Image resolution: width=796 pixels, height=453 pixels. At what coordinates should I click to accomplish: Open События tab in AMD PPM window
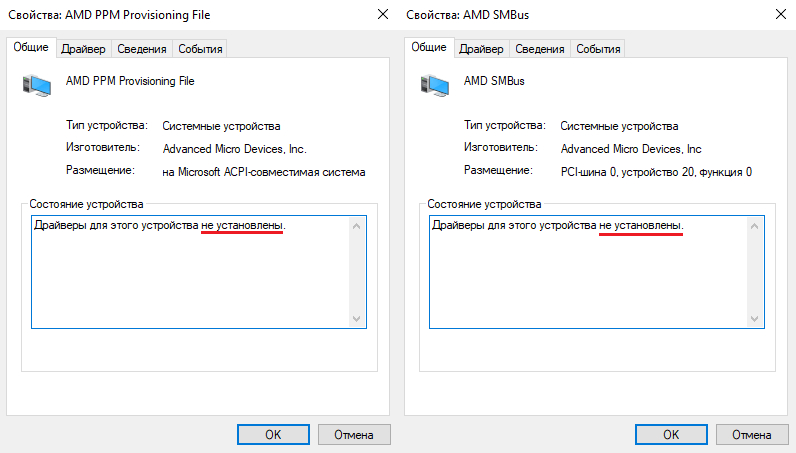pyautogui.click(x=201, y=49)
